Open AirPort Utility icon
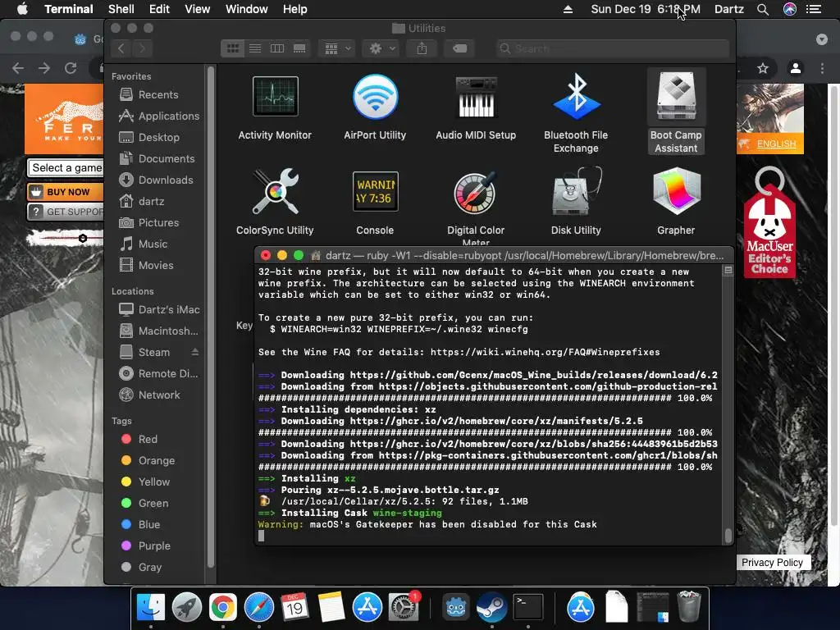 tap(375, 97)
